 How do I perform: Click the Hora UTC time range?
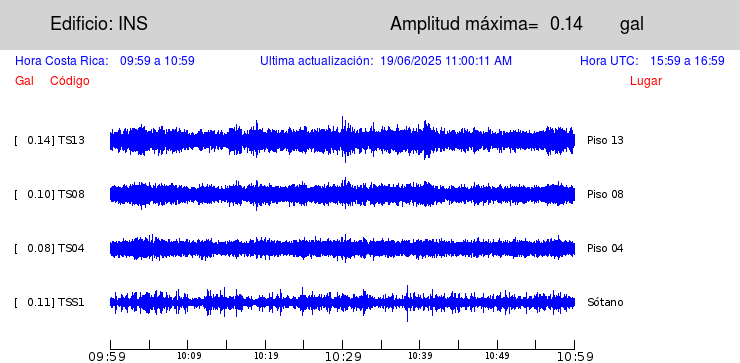[x=687, y=61]
